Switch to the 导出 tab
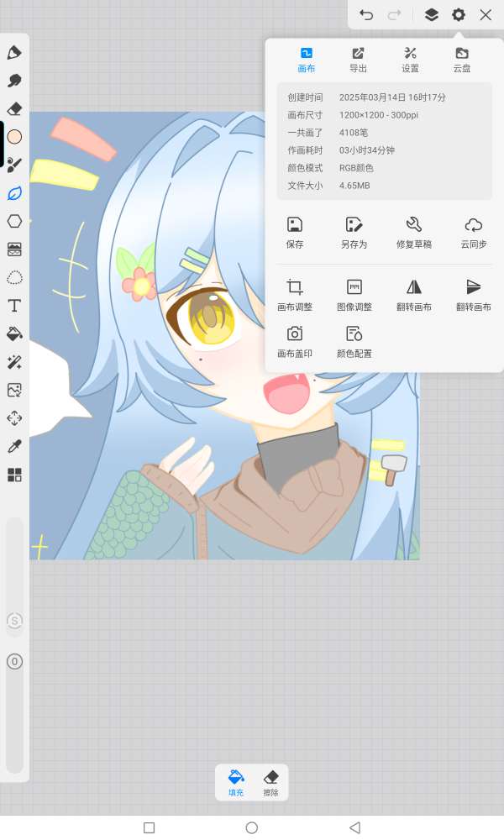Screen dimensions: 504x840 coord(359,60)
